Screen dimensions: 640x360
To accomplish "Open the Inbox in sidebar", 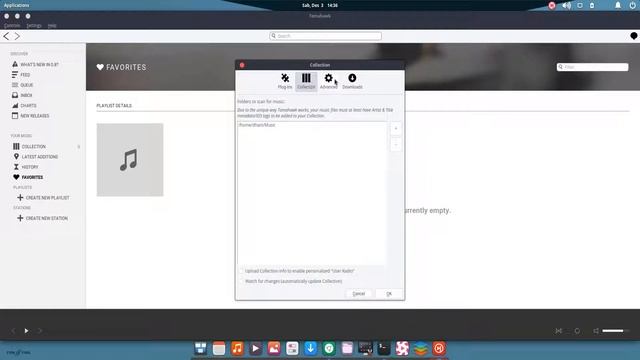I will pos(22,95).
